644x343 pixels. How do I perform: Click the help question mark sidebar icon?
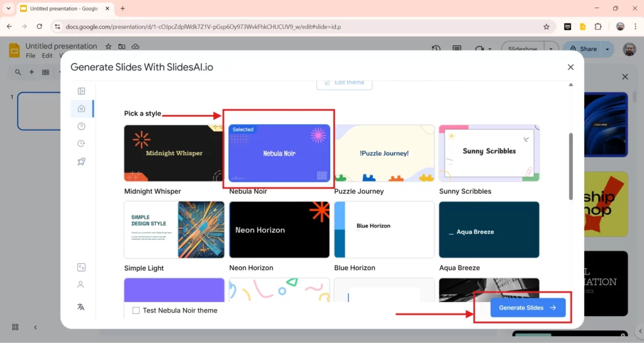[x=81, y=126]
